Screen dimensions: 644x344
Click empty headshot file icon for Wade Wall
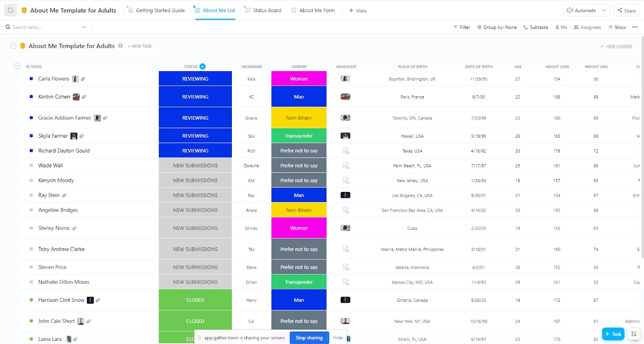point(346,165)
